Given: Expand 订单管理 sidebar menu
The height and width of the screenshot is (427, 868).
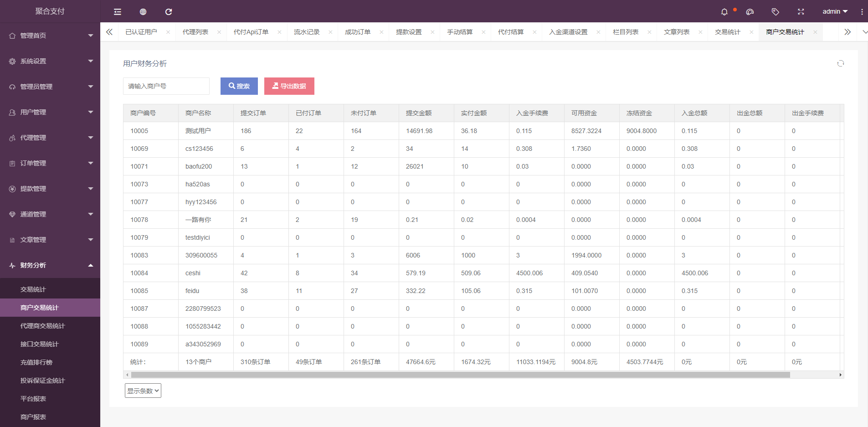Looking at the screenshot, I should click(x=50, y=163).
